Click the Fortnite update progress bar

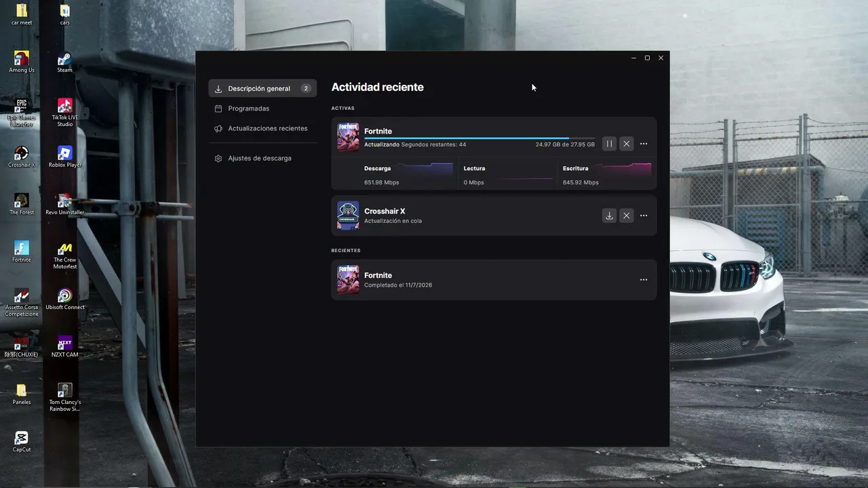tap(479, 138)
